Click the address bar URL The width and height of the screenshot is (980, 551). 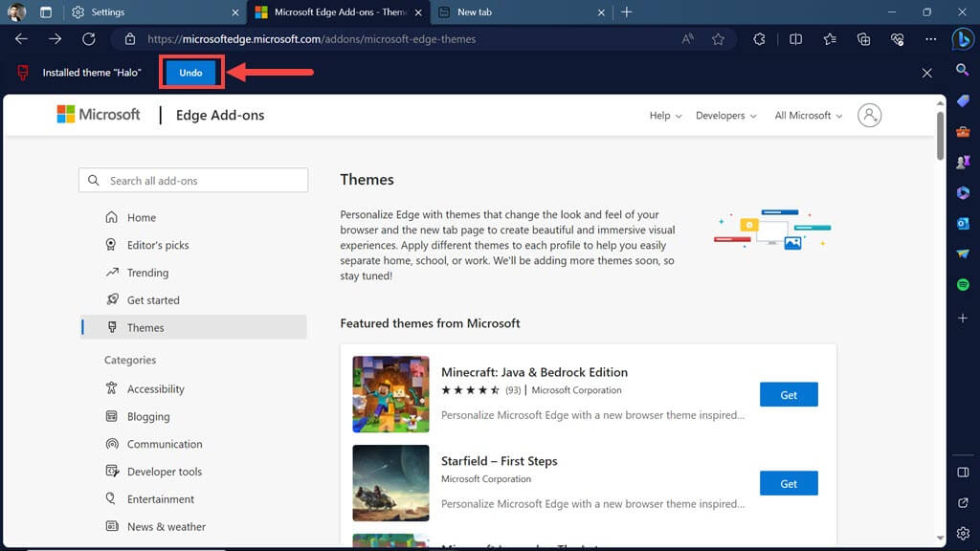point(311,38)
